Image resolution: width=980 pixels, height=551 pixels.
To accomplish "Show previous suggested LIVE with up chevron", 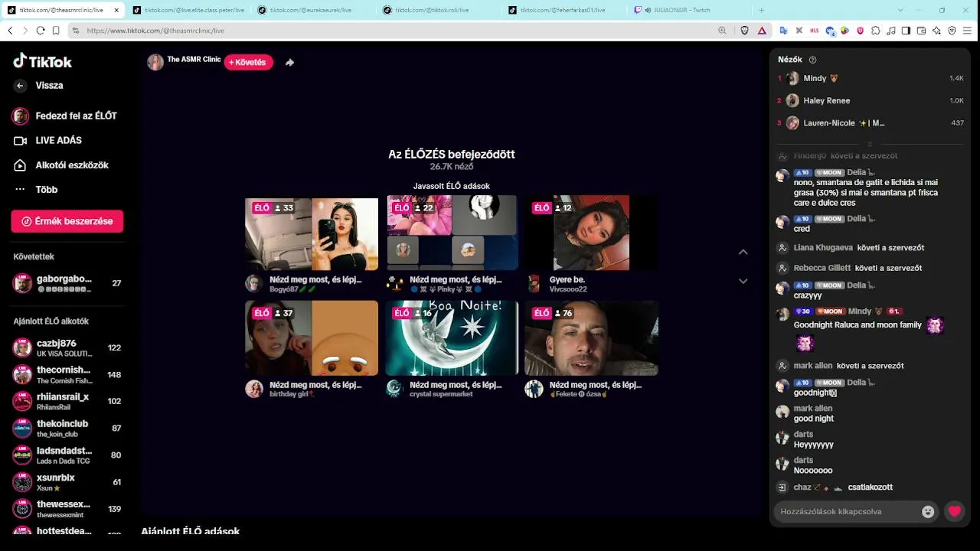I will point(743,252).
